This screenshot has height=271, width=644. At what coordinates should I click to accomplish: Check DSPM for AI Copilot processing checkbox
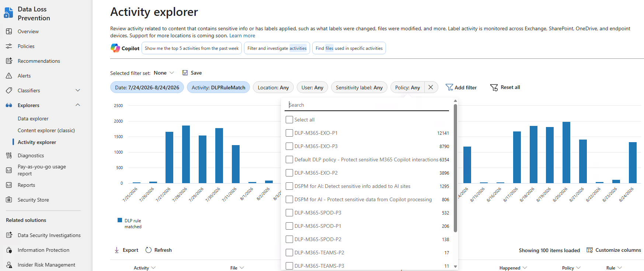pos(289,199)
